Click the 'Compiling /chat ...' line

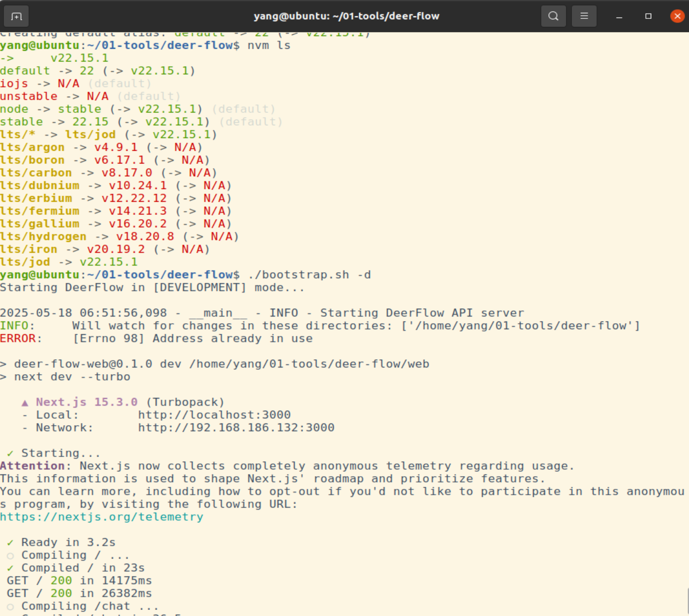point(83,606)
